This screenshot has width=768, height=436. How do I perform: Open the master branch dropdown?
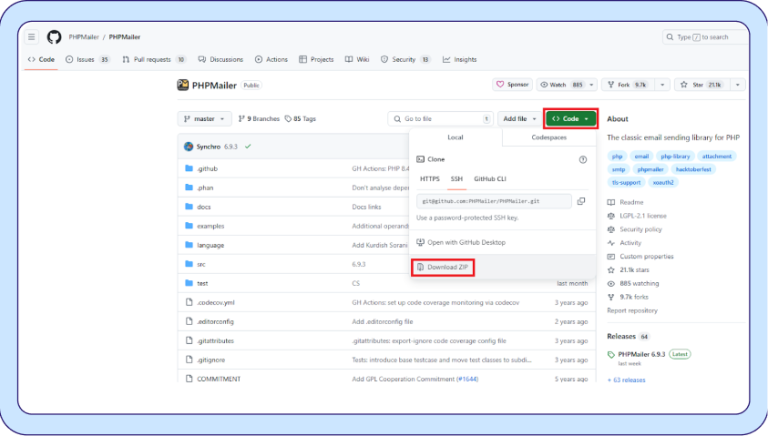pos(205,119)
